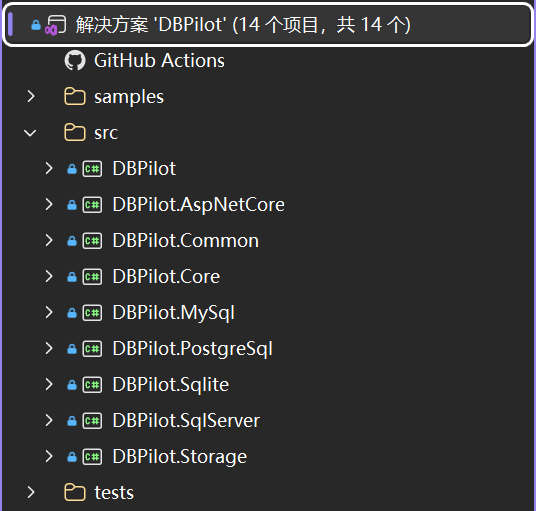
Task: Expand the DBPilot.SqlServer project node
Action: tap(49, 420)
